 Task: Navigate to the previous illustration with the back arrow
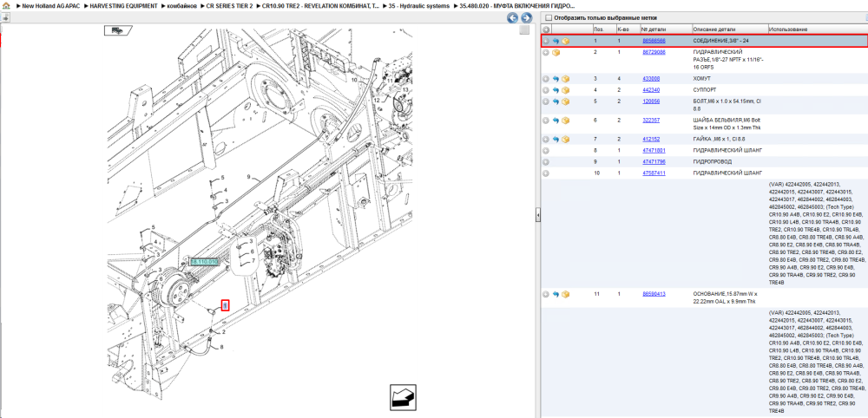tap(513, 17)
